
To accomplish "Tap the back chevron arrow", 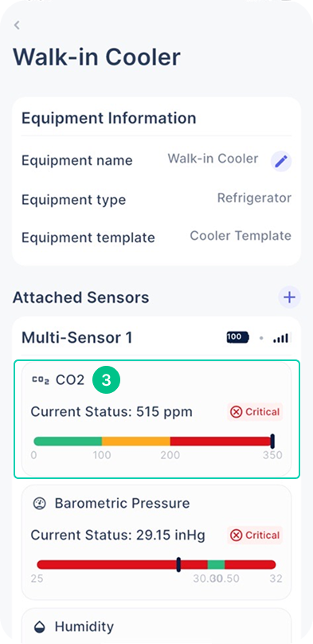I will click(x=17, y=25).
